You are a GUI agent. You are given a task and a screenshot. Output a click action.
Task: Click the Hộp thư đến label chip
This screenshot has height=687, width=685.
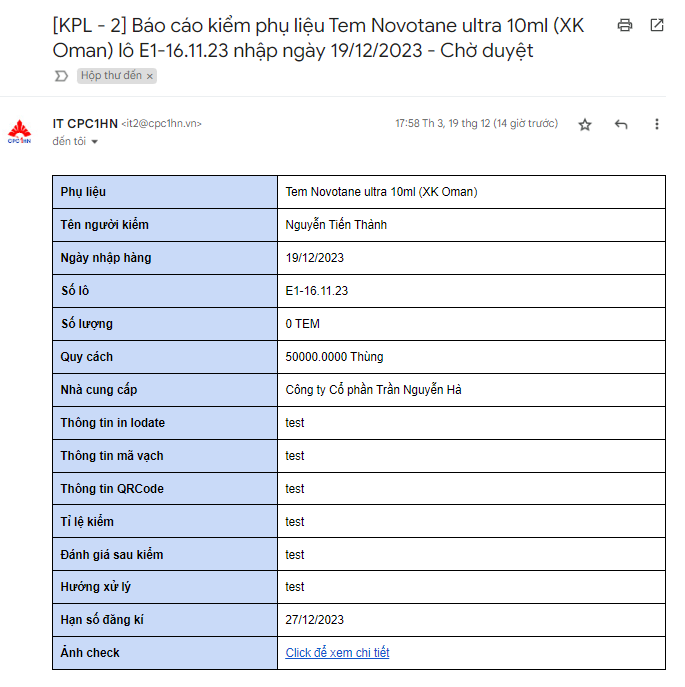[x=110, y=76]
